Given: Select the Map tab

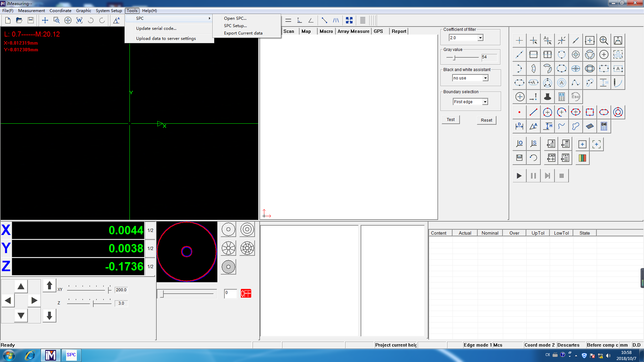Looking at the screenshot, I should coord(307,31).
